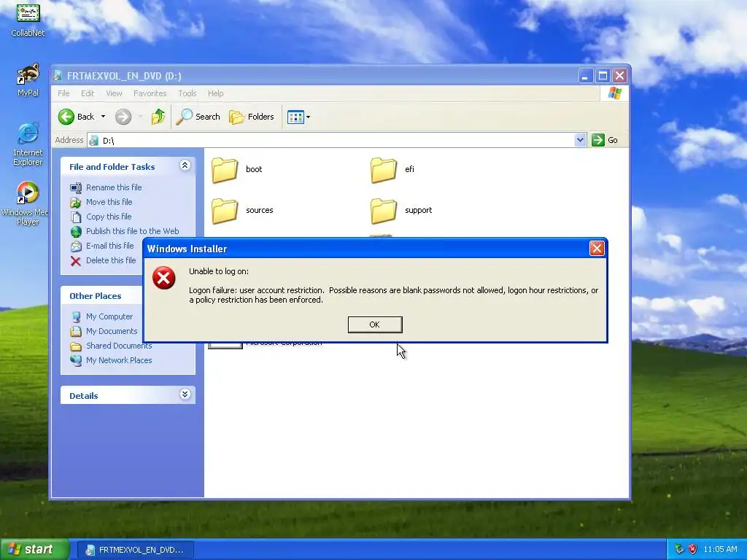Go Back in Explorer toolbar

(x=76, y=117)
